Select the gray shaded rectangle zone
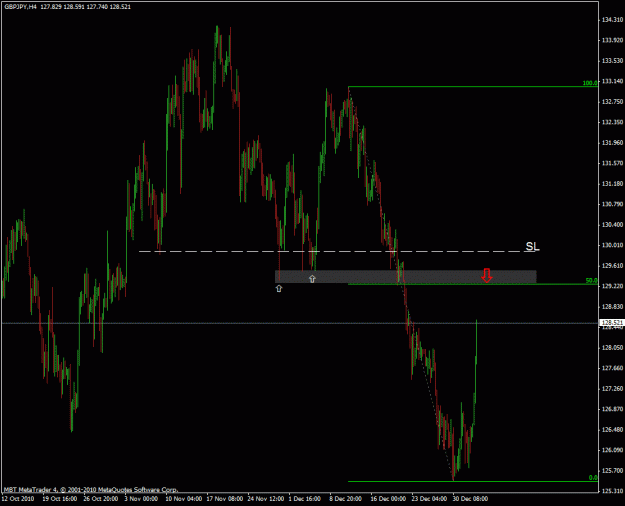Viewport: 625px width, 506px height. 405,277
